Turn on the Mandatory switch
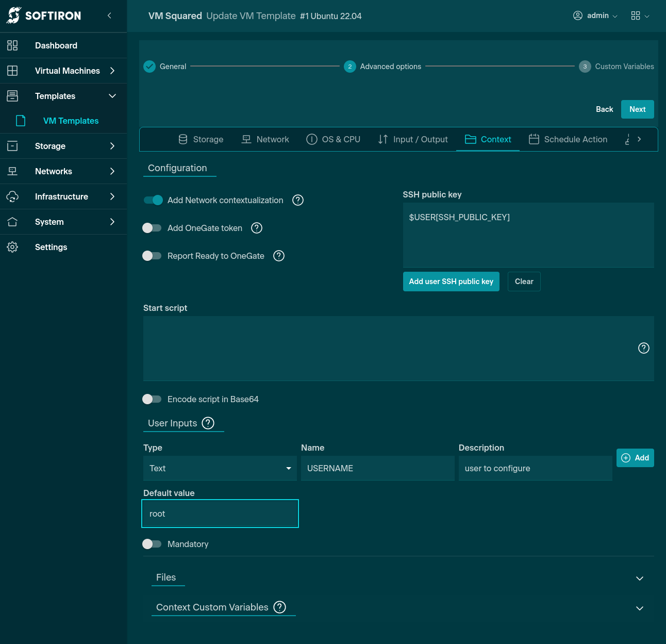Screen dimensions: 666x644 pyautogui.click(x=152, y=544)
